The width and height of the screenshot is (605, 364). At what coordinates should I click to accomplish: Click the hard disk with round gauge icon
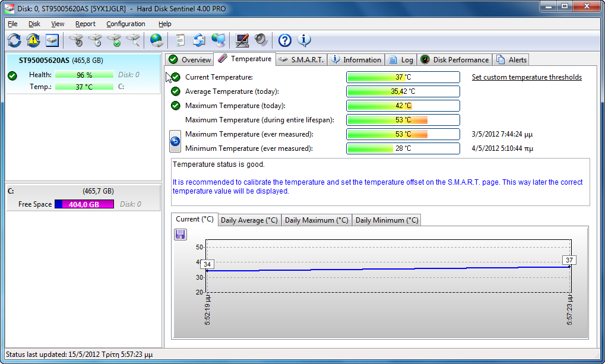tap(76, 40)
